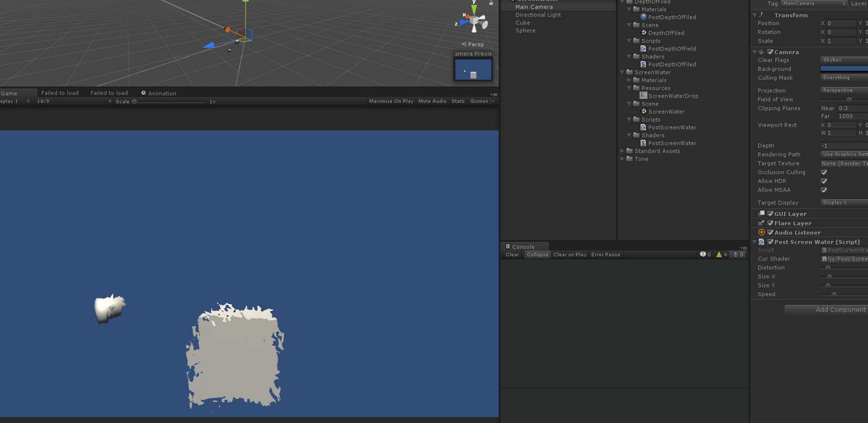Click the PostScreenWater shader icon
Viewport: 868px width, 423px height.
click(x=643, y=143)
